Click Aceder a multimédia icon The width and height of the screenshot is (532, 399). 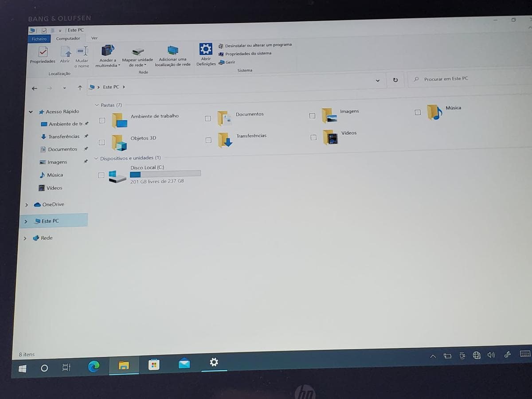107,50
